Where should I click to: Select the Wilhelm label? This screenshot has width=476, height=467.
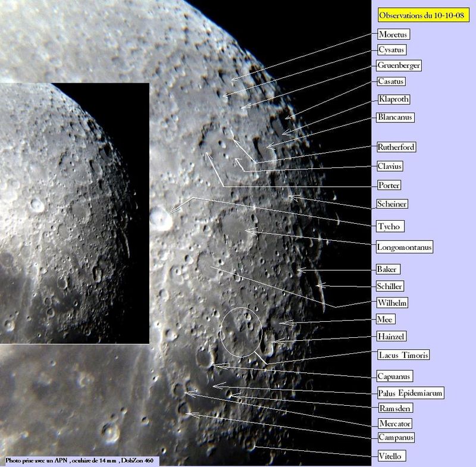(392, 303)
